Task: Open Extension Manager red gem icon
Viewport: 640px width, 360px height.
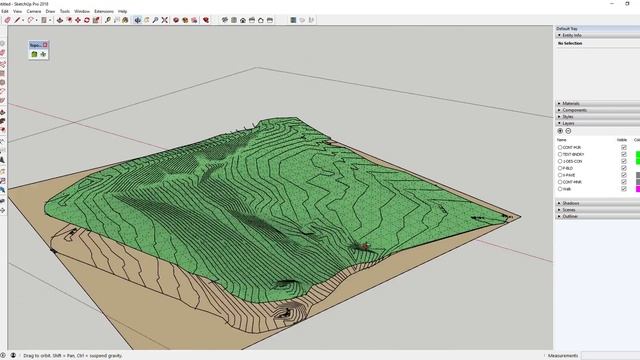Action: 206,20
